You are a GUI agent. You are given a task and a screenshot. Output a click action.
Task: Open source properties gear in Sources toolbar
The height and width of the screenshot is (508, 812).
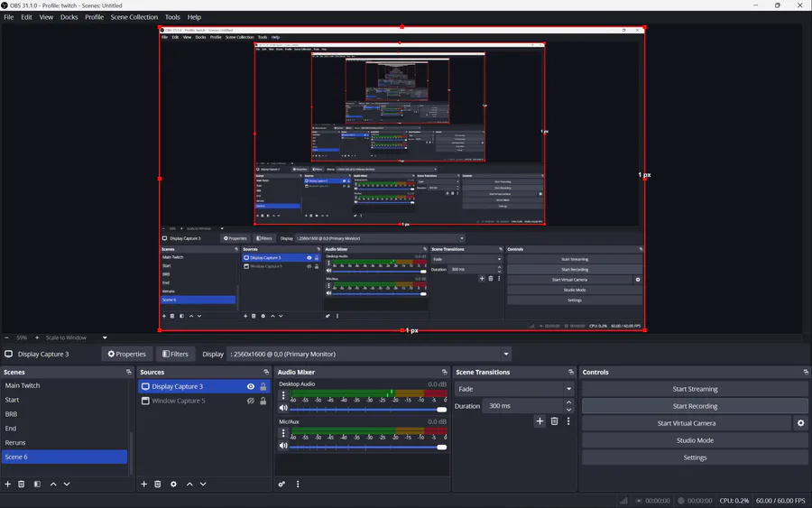pos(173,484)
